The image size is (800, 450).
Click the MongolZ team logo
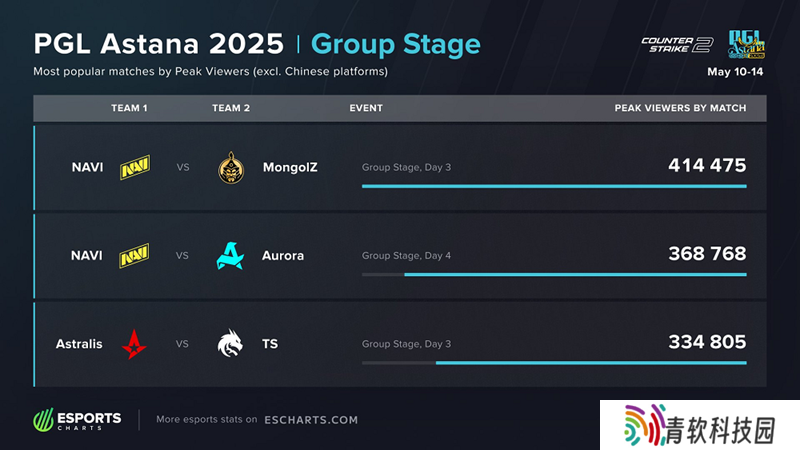pyautogui.click(x=230, y=167)
